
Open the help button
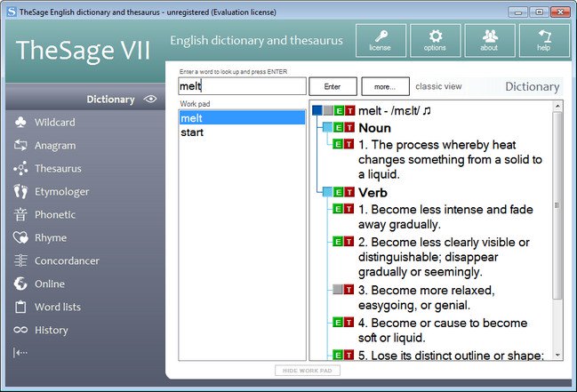coord(544,41)
